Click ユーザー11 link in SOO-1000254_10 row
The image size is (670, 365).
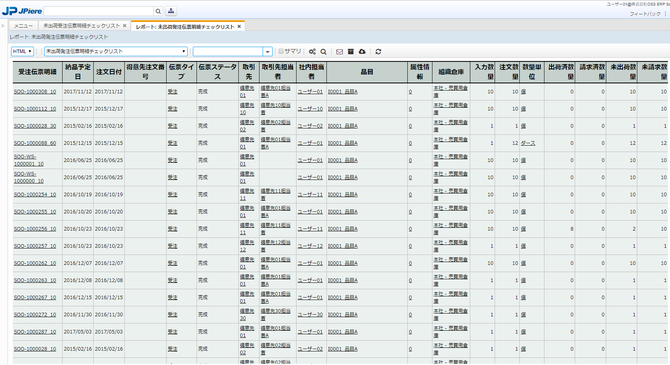tap(310, 194)
